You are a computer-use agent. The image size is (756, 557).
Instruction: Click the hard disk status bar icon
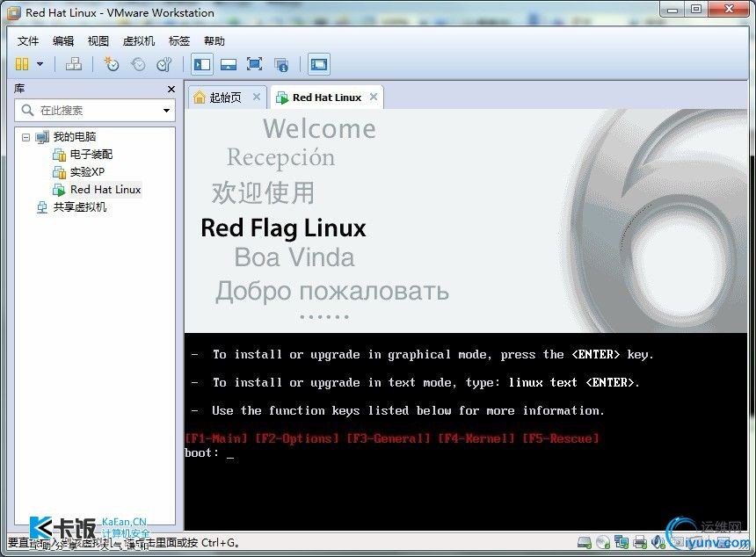pos(585,543)
